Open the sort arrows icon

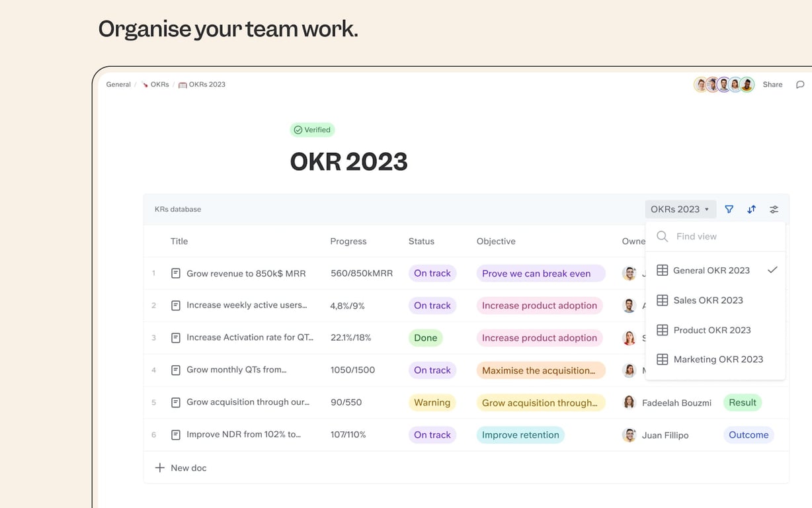point(751,209)
